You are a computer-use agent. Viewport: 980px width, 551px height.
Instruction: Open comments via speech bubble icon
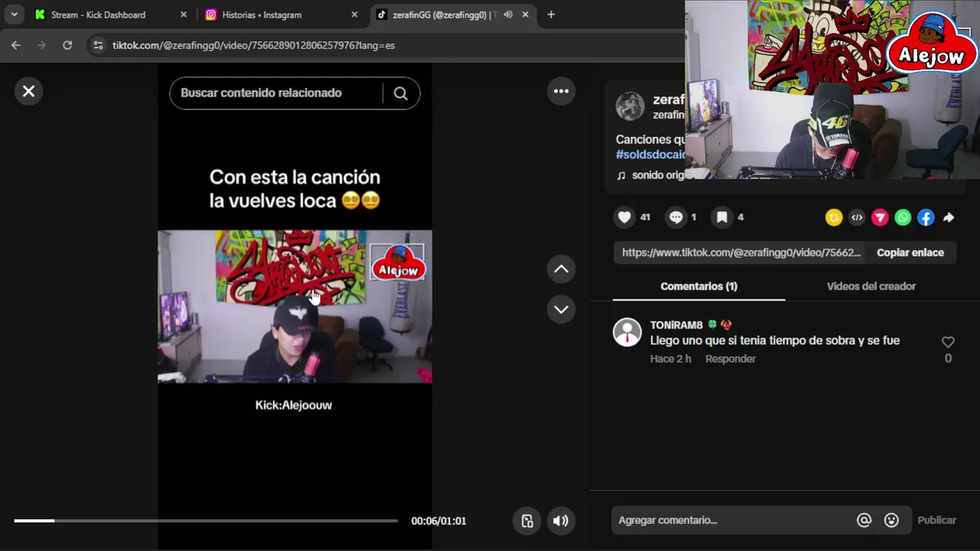point(676,217)
